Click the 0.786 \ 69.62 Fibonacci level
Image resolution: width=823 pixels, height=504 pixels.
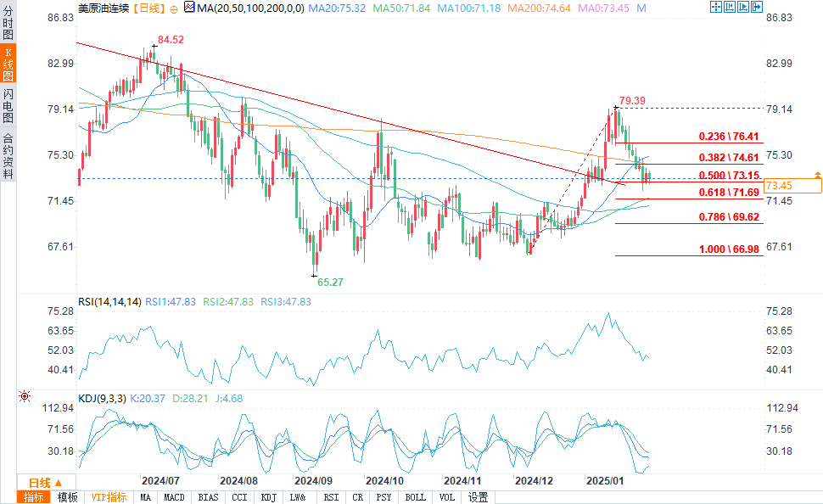tap(729, 217)
